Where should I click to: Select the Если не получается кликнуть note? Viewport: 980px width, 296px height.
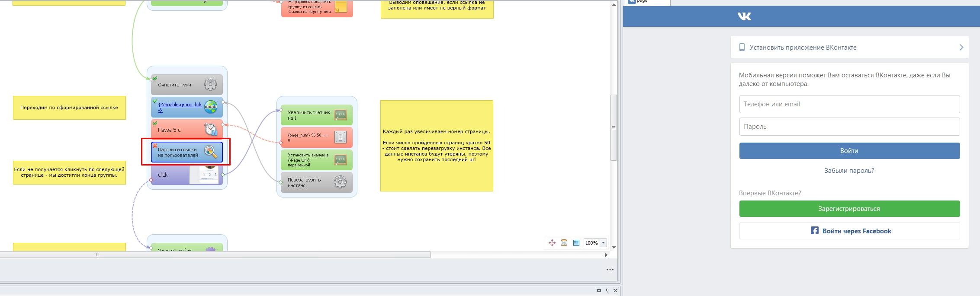click(69, 172)
